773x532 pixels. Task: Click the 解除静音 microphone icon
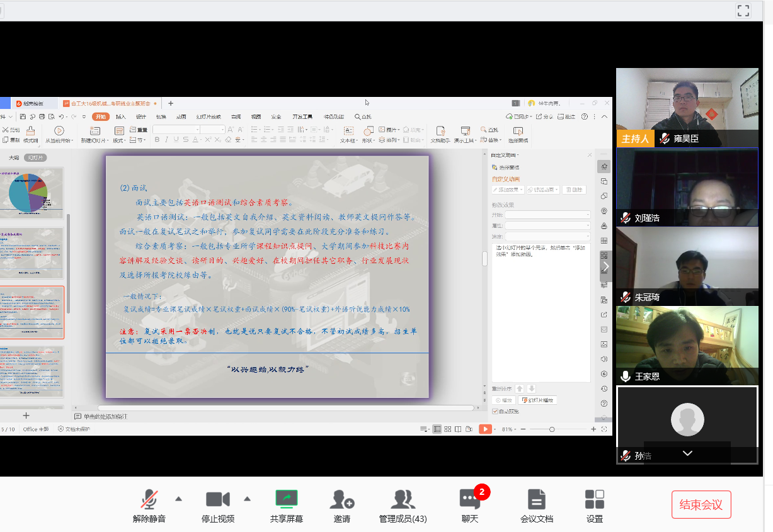149,500
